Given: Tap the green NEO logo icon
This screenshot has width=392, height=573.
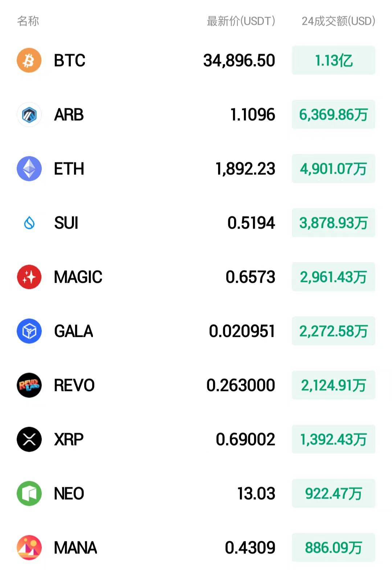Looking at the screenshot, I should click(x=29, y=493).
